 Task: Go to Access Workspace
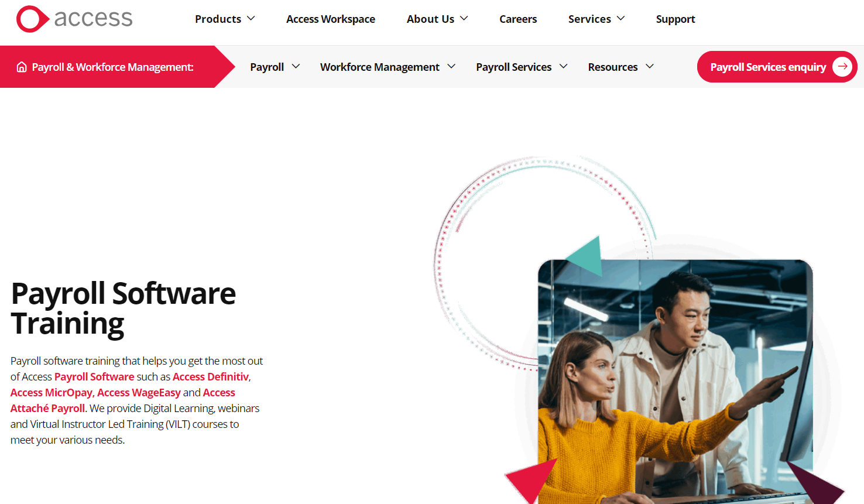click(331, 19)
